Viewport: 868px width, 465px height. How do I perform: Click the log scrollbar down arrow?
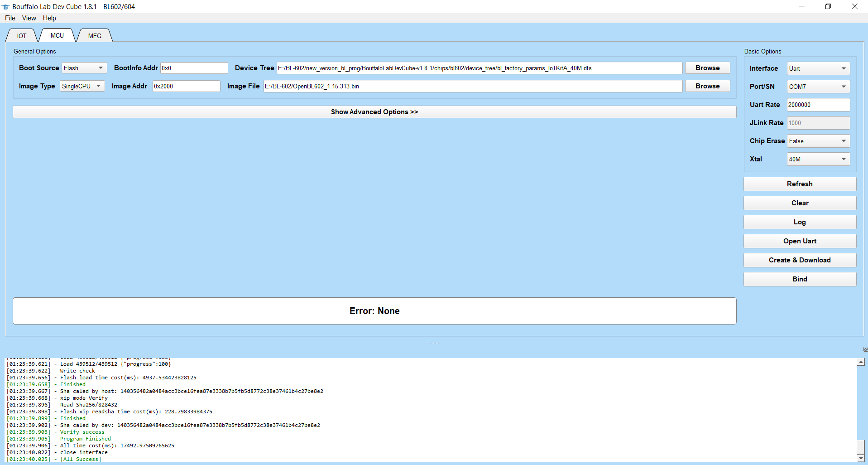(x=861, y=458)
